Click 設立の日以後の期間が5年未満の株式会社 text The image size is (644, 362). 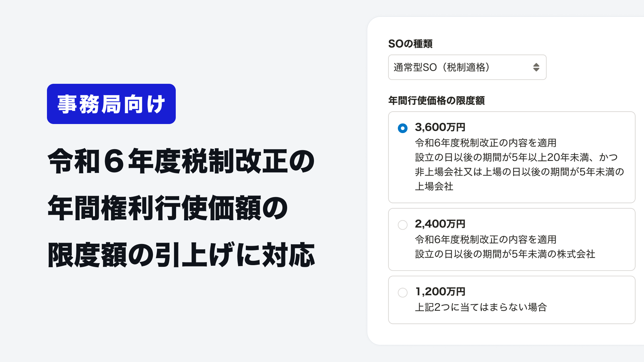505,254
